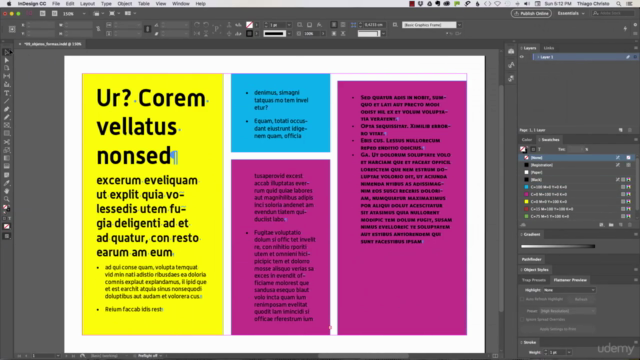The width and height of the screenshot is (640, 360).
Task: Open the Layout menu
Action: tap(87, 4)
